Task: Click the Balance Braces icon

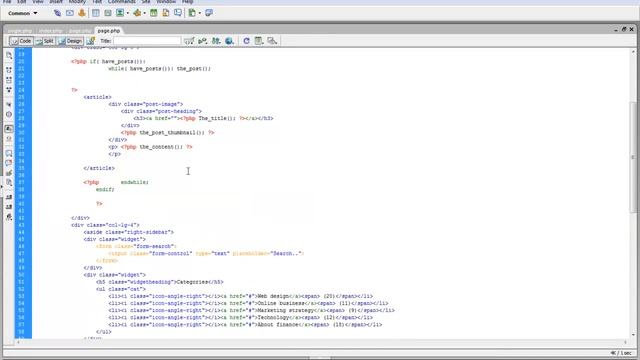Action: pyautogui.click(x=9, y=114)
